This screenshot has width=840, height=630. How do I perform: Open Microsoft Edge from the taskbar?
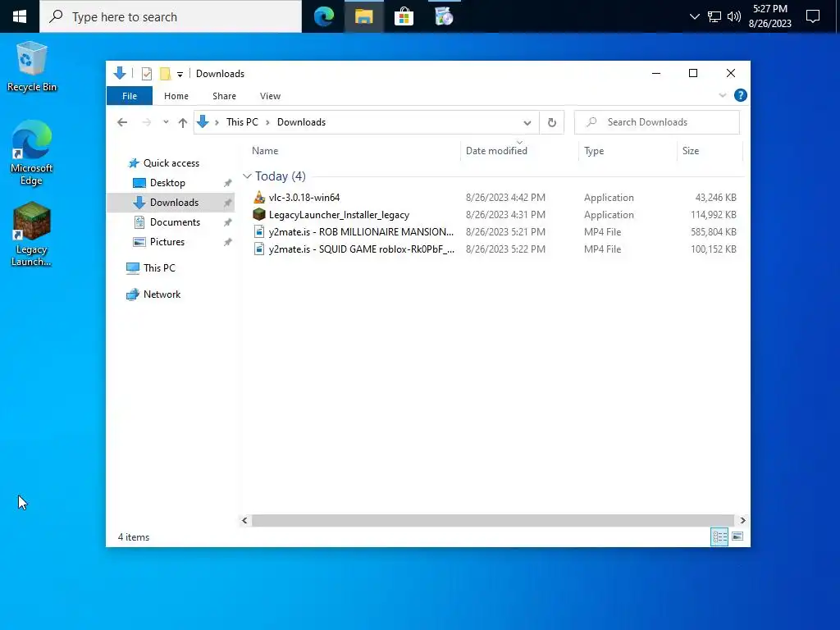[324, 16]
